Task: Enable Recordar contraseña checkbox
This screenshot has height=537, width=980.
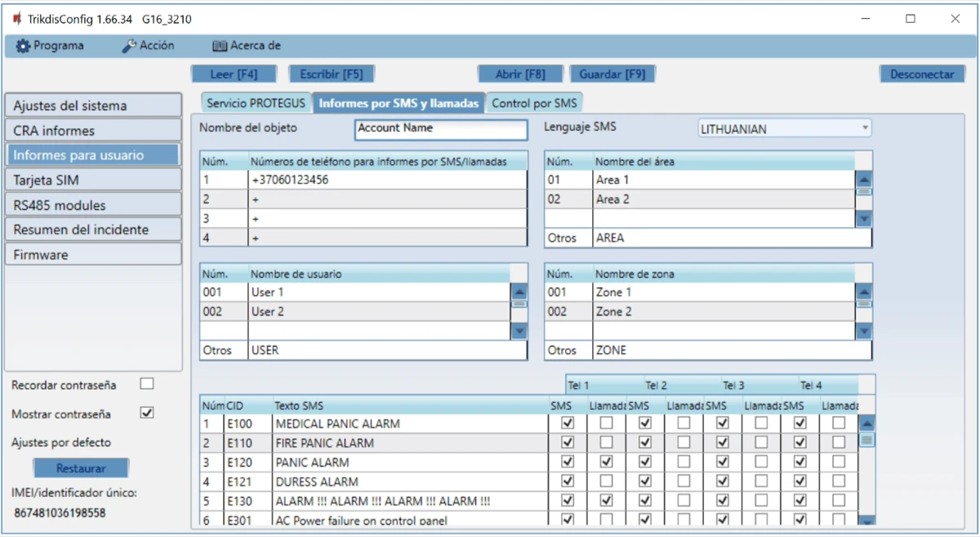Action: pos(147,383)
